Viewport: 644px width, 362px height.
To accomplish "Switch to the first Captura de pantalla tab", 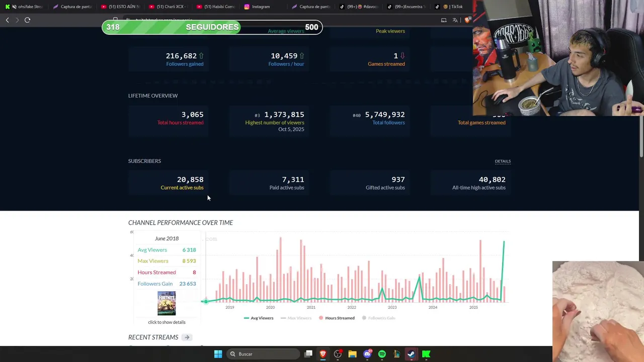I will tap(72, 7).
